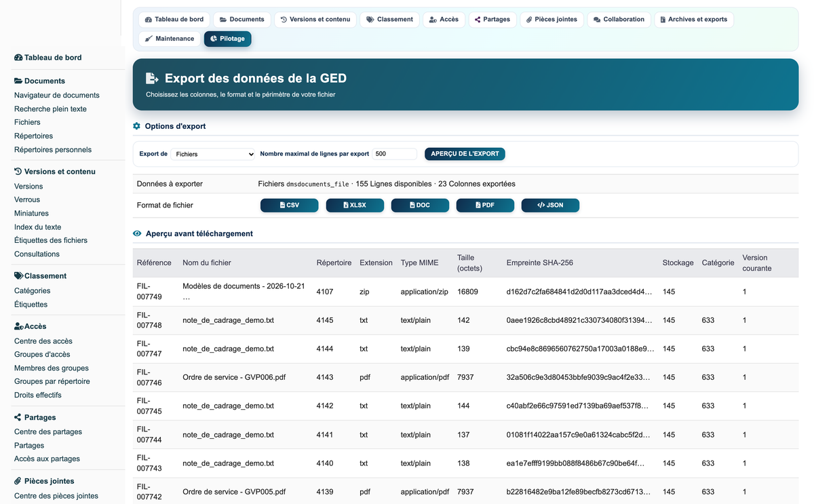Download the export as PDF
The height and width of the screenshot is (504, 814).
coord(485,205)
